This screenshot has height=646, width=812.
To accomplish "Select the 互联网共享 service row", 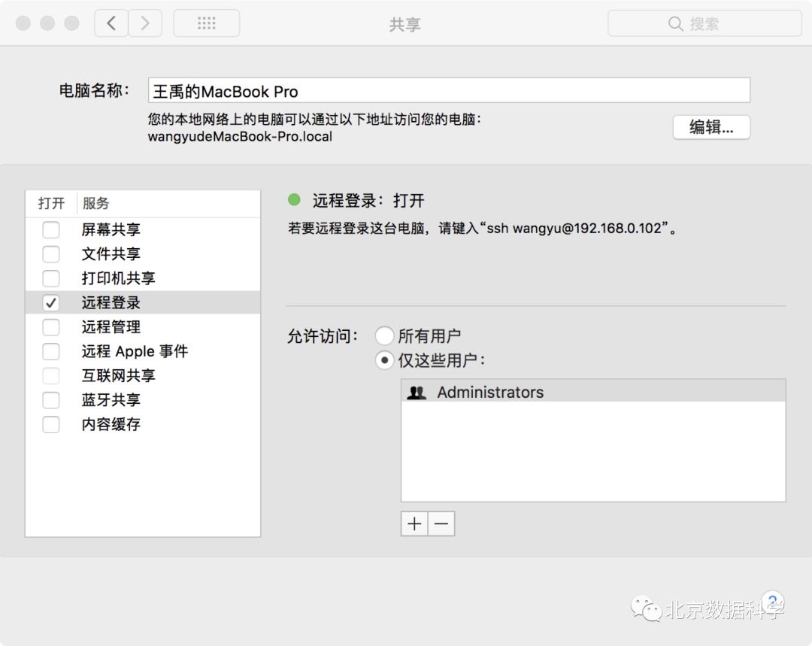I will tap(113, 375).
